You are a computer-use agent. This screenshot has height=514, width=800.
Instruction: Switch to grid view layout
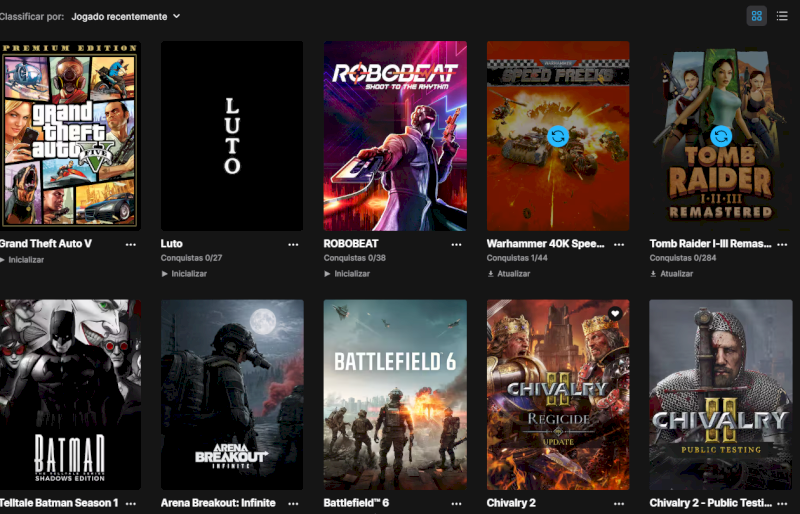(756, 16)
